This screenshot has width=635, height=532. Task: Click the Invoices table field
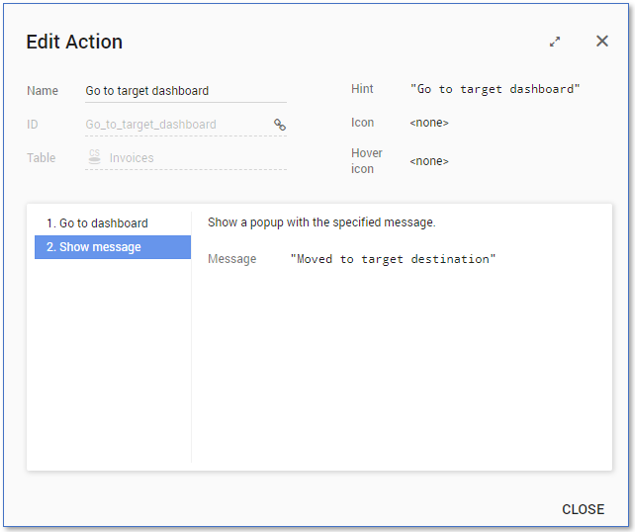[x=132, y=158]
